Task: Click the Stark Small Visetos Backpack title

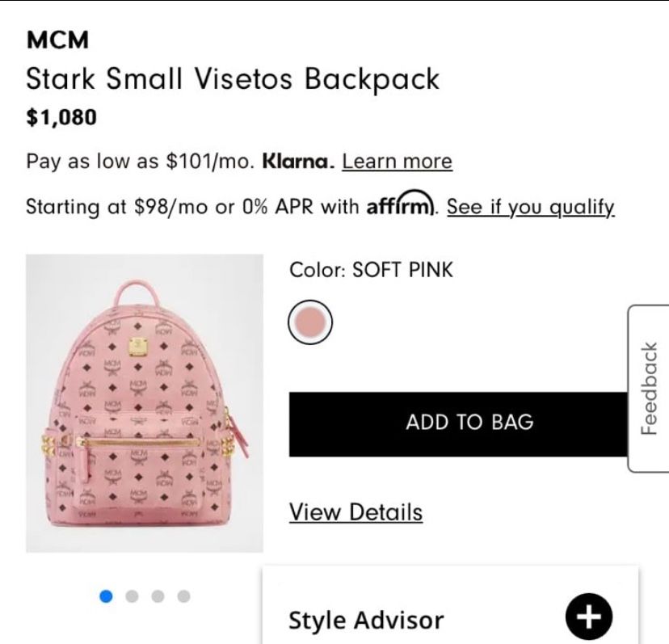Action: click(x=233, y=79)
